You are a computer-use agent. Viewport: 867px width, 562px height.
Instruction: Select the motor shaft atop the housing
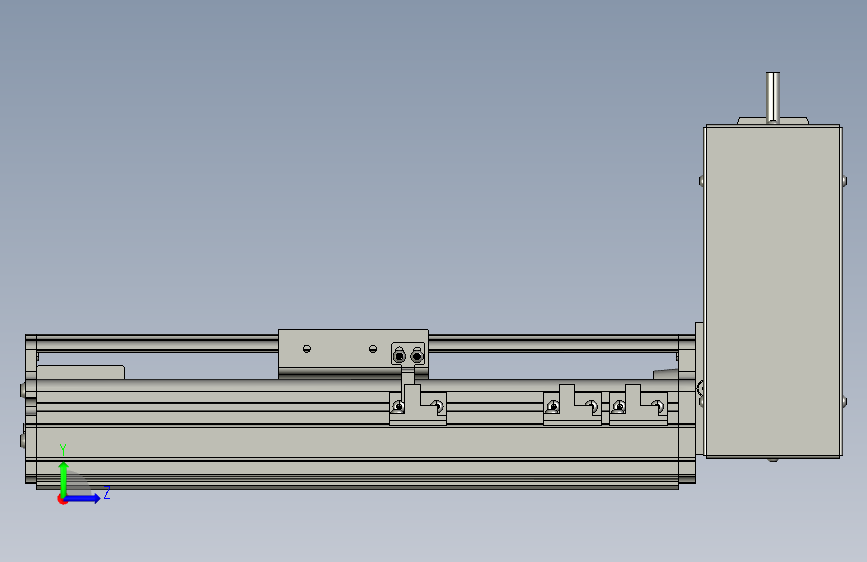pyautogui.click(x=772, y=97)
